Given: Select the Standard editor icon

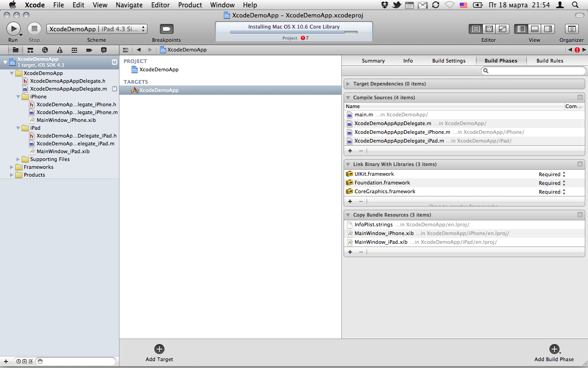Looking at the screenshot, I should [x=475, y=29].
